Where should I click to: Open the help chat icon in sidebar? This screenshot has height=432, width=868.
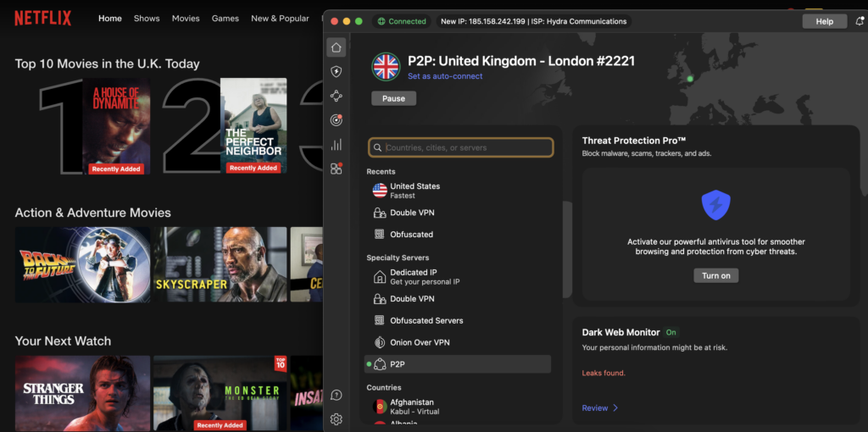tap(336, 395)
